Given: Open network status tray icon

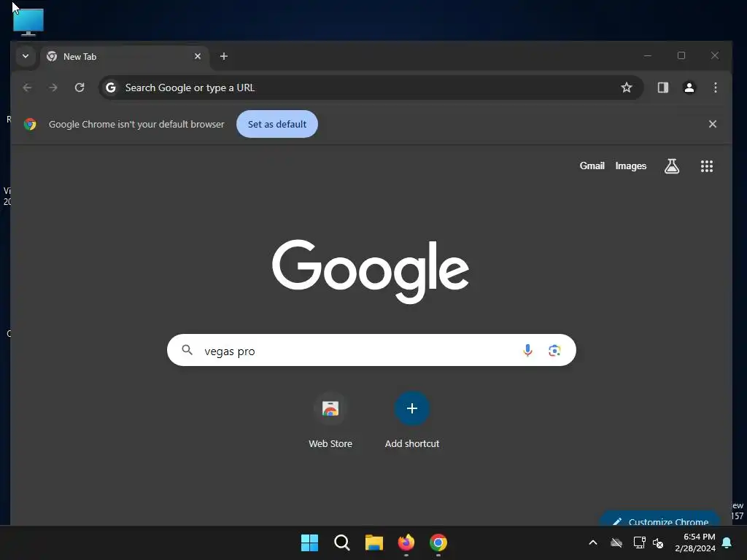Looking at the screenshot, I should pyautogui.click(x=639, y=542).
